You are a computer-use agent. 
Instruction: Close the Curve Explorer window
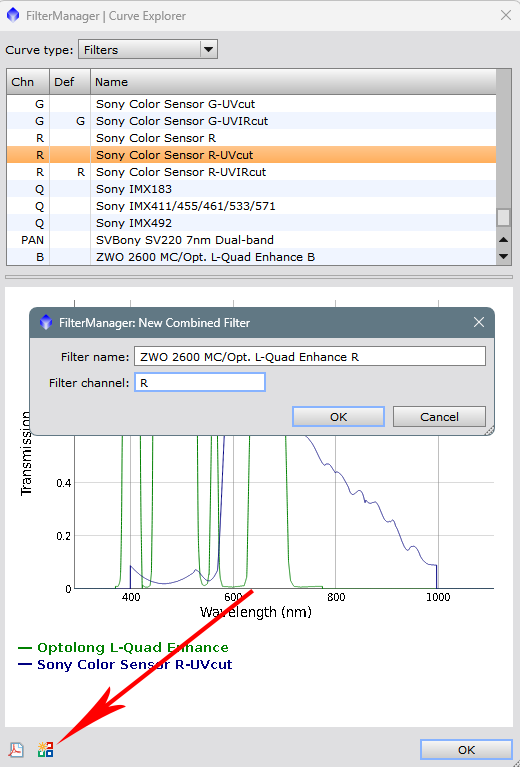(x=506, y=15)
